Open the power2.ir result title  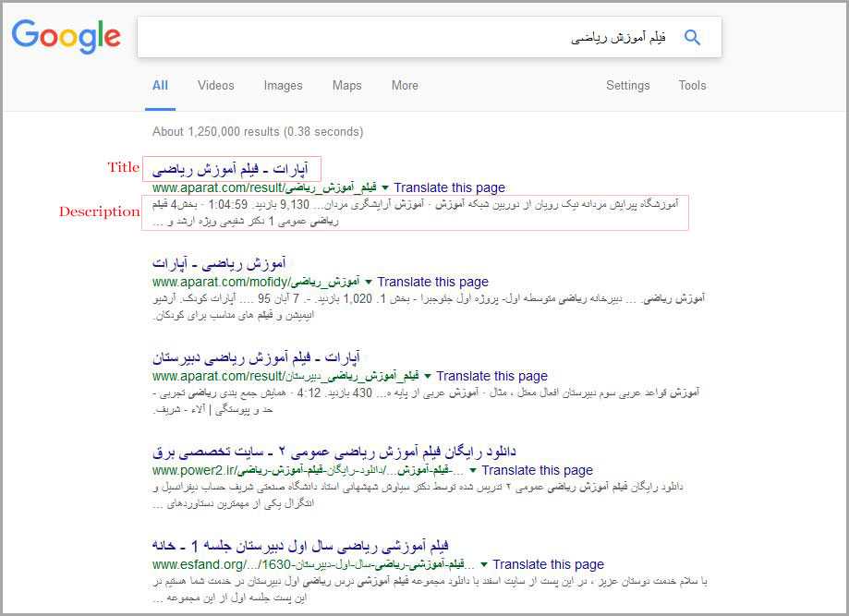(x=334, y=452)
